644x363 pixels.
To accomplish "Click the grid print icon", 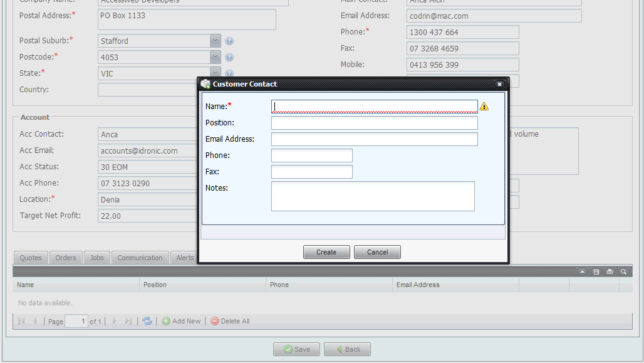I will point(610,271).
